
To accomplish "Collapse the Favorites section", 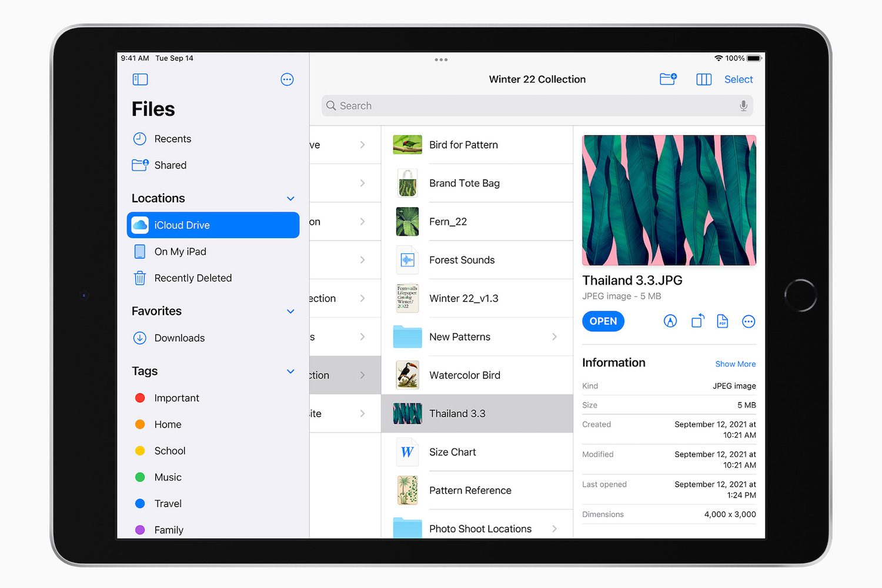I will [x=290, y=312].
